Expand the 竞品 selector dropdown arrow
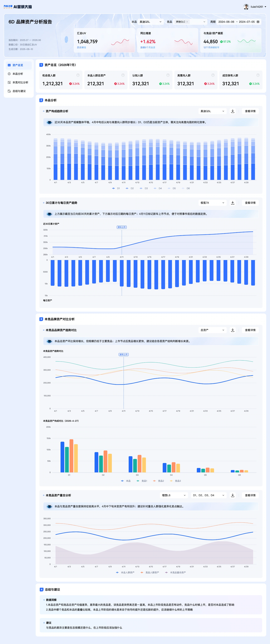Viewport: 270px width, 644px height. pos(204,22)
